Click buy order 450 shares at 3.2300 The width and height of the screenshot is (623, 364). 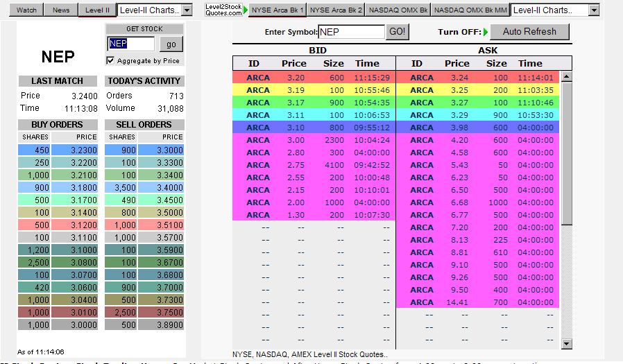[58, 150]
